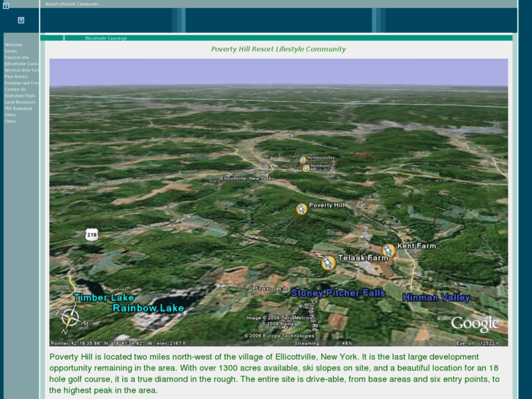Click the Streaming 48% status text
The width and height of the screenshot is (532, 399).
pos(323,343)
